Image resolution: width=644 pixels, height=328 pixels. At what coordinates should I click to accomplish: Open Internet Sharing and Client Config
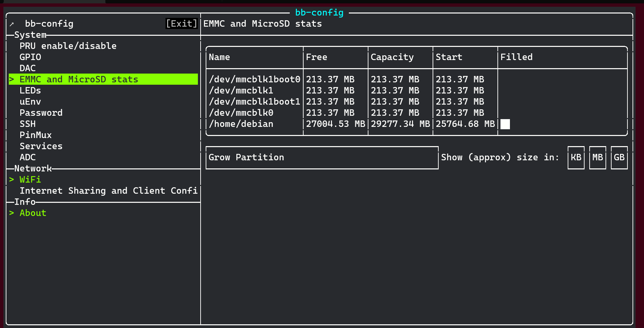click(x=108, y=191)
